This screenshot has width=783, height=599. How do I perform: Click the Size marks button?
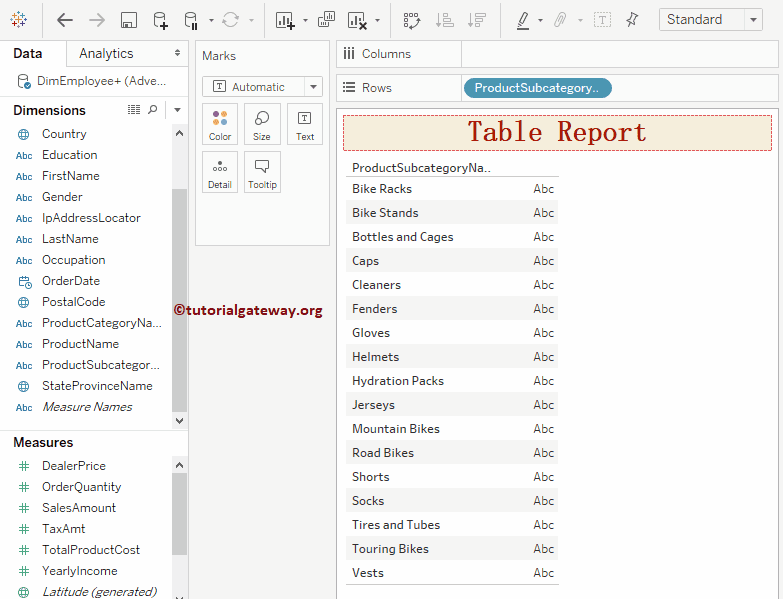(x=262, y=125)
